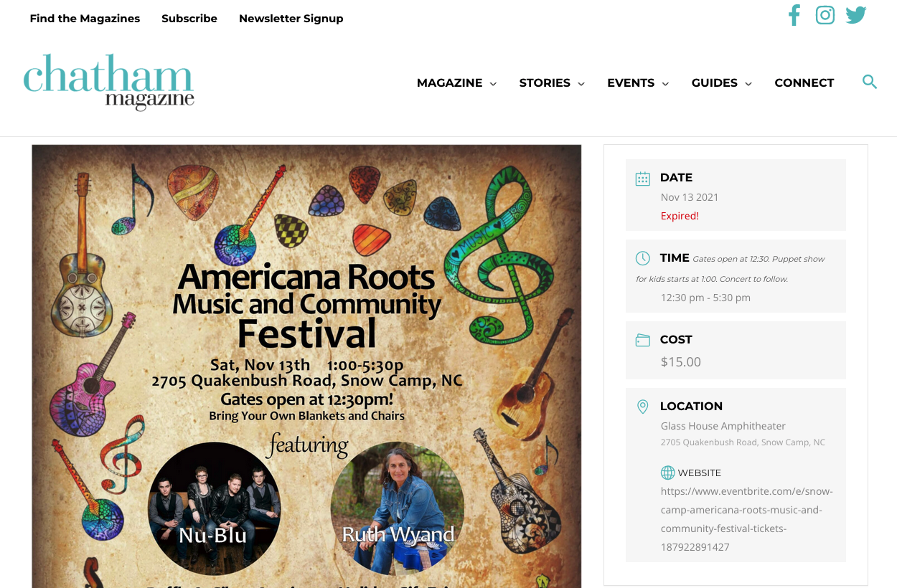Open the Twitter social icon
The image size is (897, 588).
856,15
